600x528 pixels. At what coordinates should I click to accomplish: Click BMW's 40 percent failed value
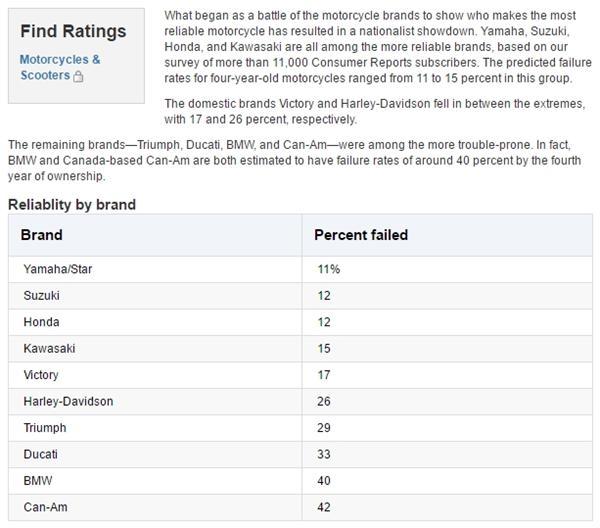click(325, 481)
